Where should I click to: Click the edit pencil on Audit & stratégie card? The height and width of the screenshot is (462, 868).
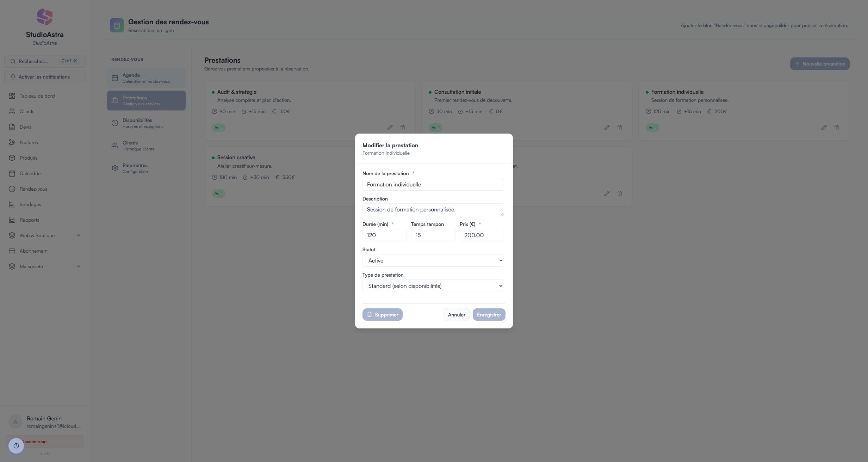click(390, 128)
